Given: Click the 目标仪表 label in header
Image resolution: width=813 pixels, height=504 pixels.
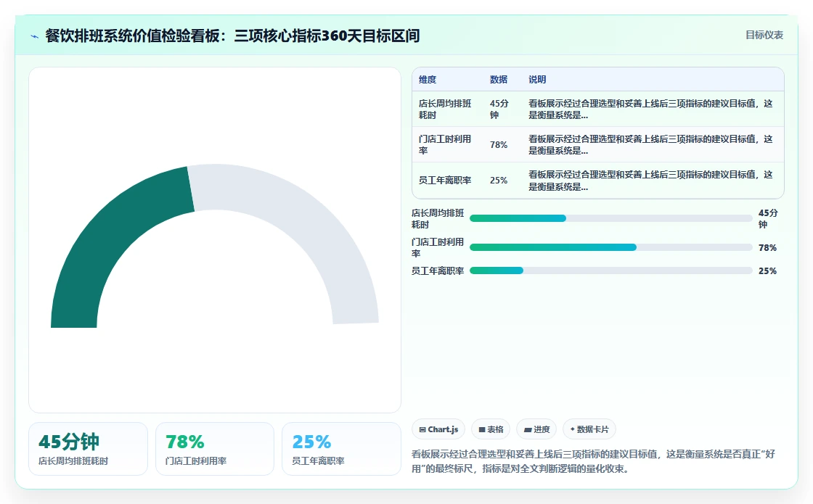Looking at the screenshot, I should click(x=764, y=36).
